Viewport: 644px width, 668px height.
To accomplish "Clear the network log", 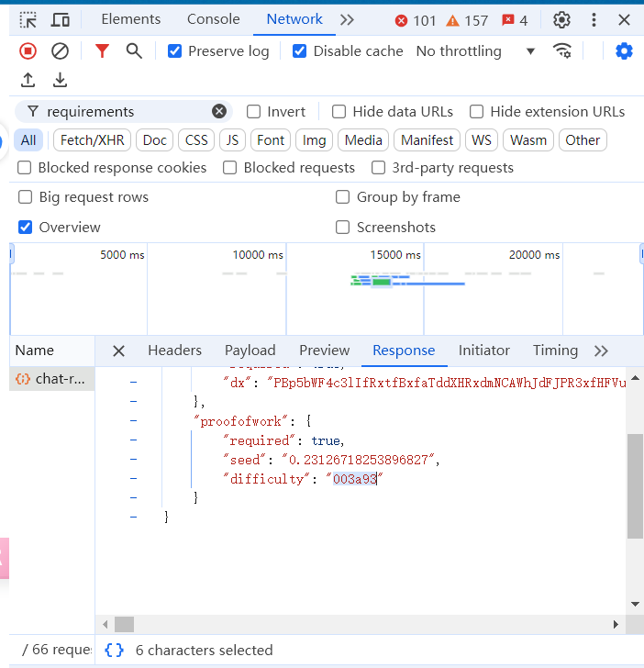I will tap(60, 51).
